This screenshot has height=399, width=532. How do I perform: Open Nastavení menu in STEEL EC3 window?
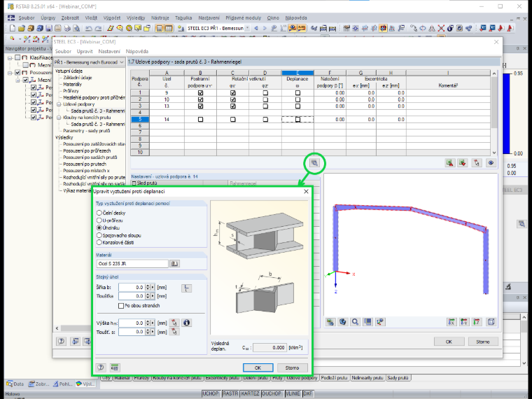click(109, 51)
